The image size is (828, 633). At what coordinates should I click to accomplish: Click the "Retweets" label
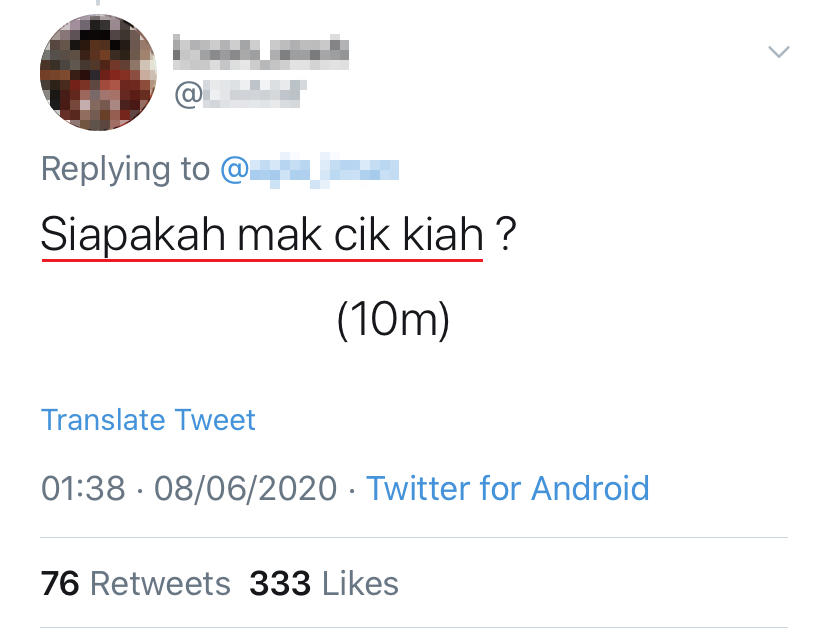click(160, 583)
